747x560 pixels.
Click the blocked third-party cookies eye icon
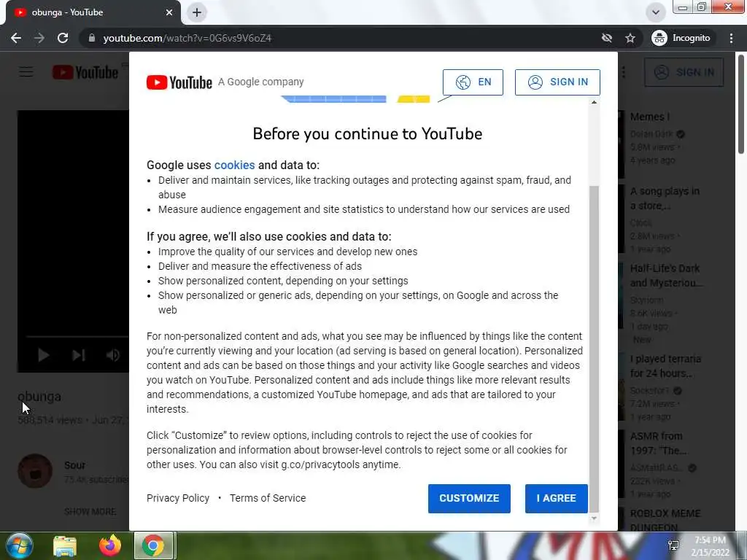click(x=606, y=38)
